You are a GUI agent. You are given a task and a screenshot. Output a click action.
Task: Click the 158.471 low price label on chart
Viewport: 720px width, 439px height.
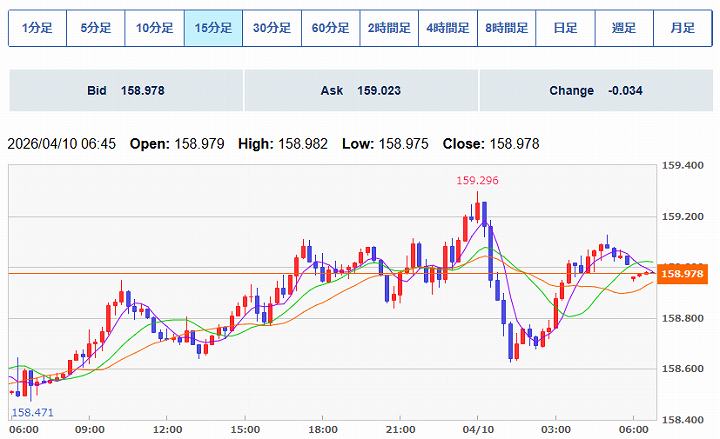(x=31, y=411)
